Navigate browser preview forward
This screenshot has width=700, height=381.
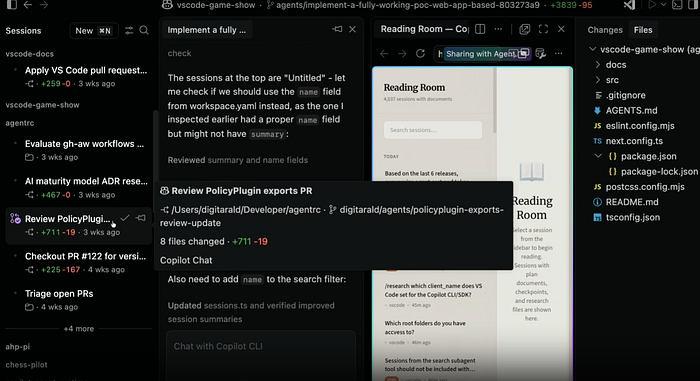(x=402, y=54)
